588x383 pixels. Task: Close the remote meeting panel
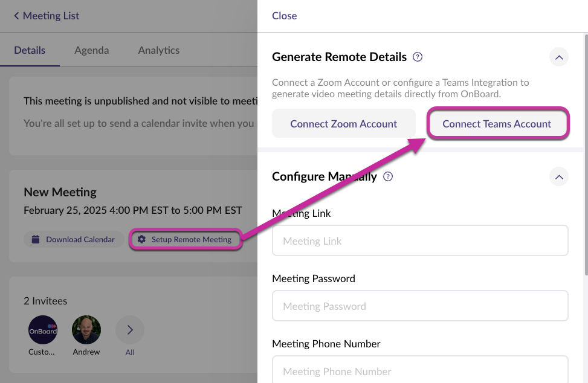pyautogui.click(x=284, y=16)
